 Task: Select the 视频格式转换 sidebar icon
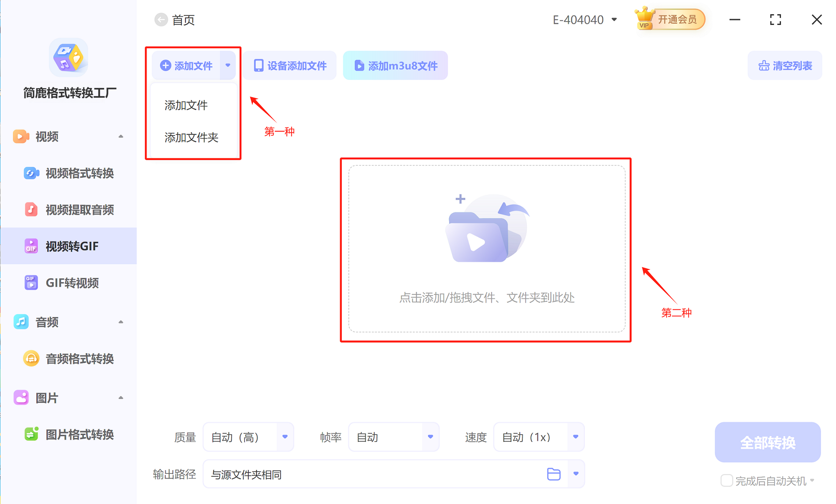pyautogui.click(x=31, y=173)
